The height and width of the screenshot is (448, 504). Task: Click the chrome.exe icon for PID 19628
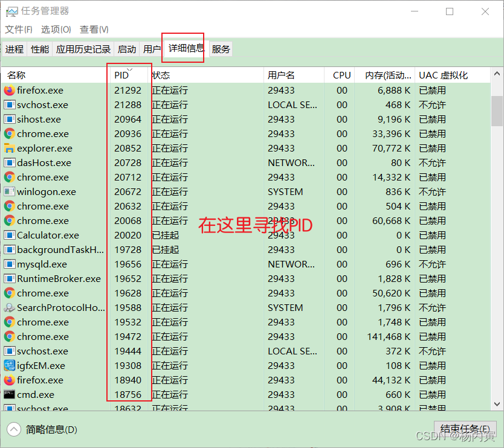[x=9, y=293]
